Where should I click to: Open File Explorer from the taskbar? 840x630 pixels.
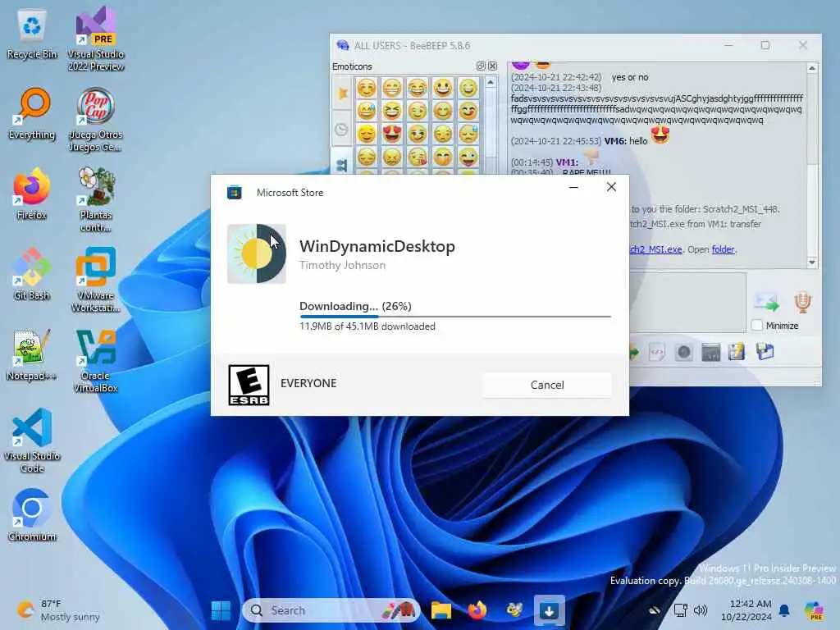[x=441, y=610]
